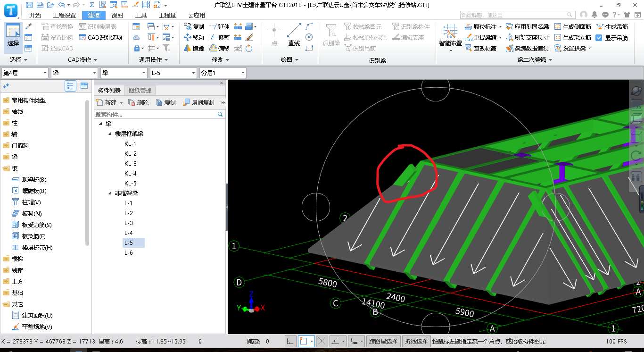Click 删除 button in component list

tap(139, 102)
